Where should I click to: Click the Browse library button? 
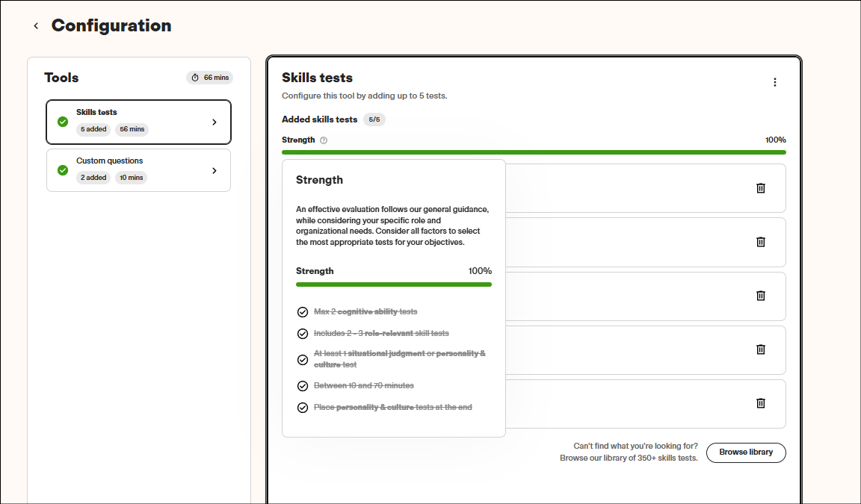pyautogui.click(x=745, y=452)
